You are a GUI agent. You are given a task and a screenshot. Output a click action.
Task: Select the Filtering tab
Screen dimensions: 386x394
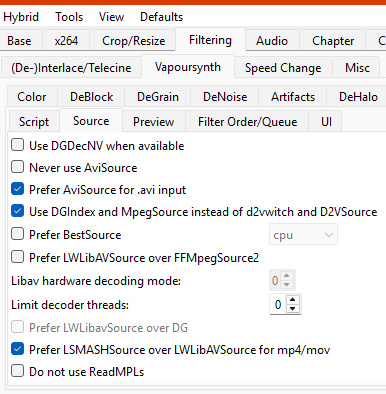(x=210, y=40)
